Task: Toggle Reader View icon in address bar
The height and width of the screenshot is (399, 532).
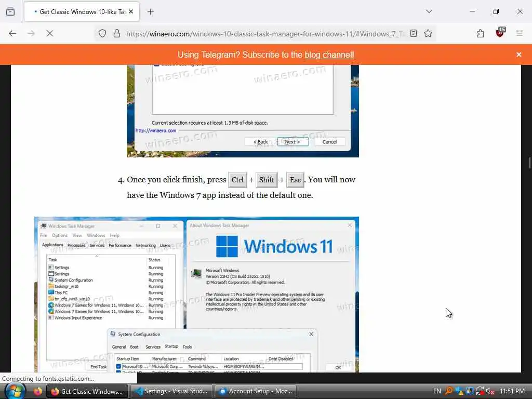Action: tap(413, 33)
